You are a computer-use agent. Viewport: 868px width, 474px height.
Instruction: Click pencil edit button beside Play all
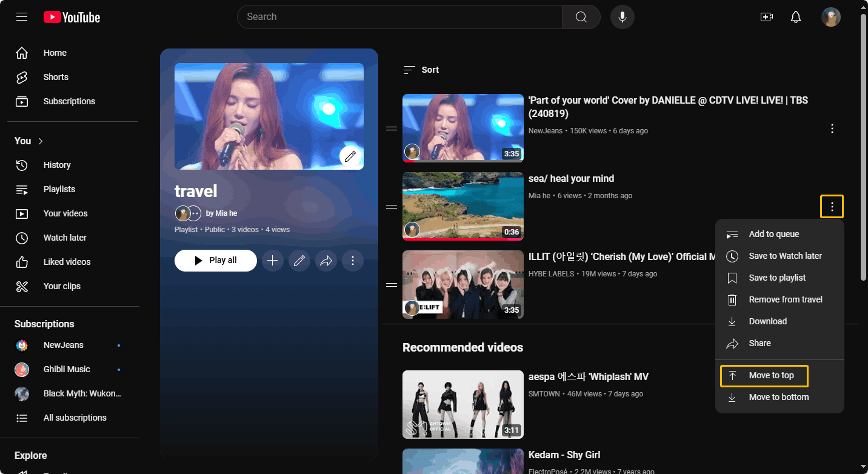click(299, 261)
